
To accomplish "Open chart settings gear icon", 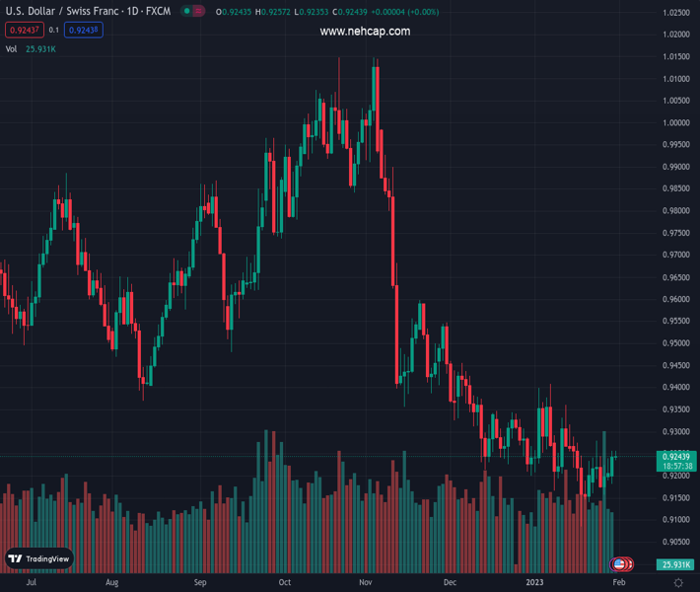I will [x=678, y=583].
